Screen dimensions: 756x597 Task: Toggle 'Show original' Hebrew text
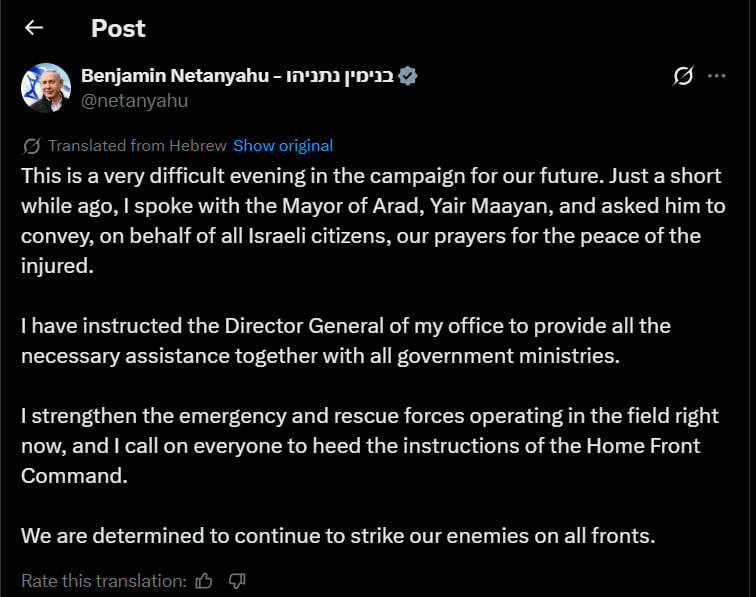coord(283,146)
